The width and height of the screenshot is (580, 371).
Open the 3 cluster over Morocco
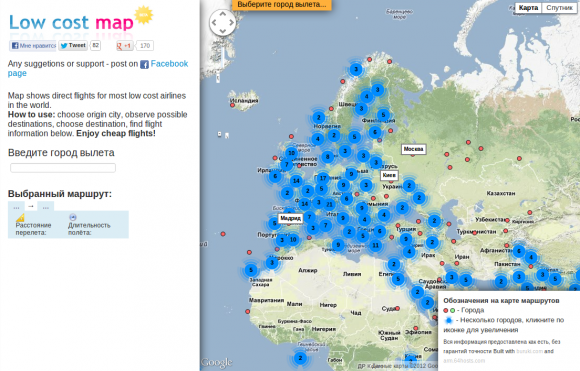click(272, 263)
